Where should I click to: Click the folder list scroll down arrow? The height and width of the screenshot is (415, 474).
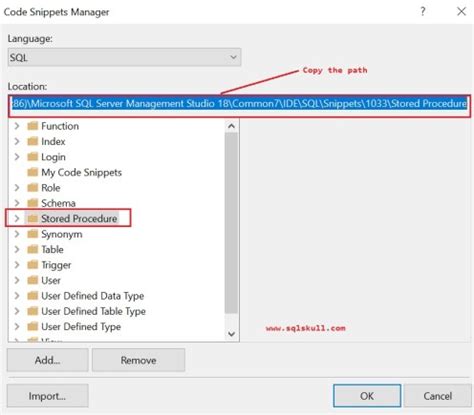point(231,334)
